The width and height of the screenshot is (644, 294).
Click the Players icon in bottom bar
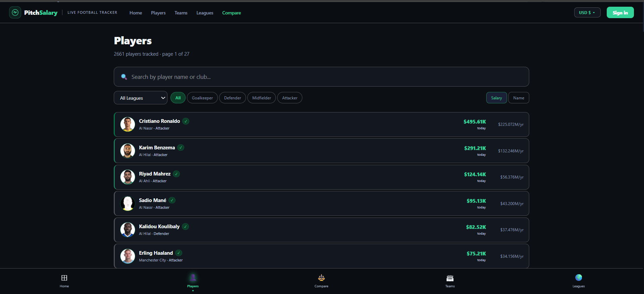click(193, 278)
